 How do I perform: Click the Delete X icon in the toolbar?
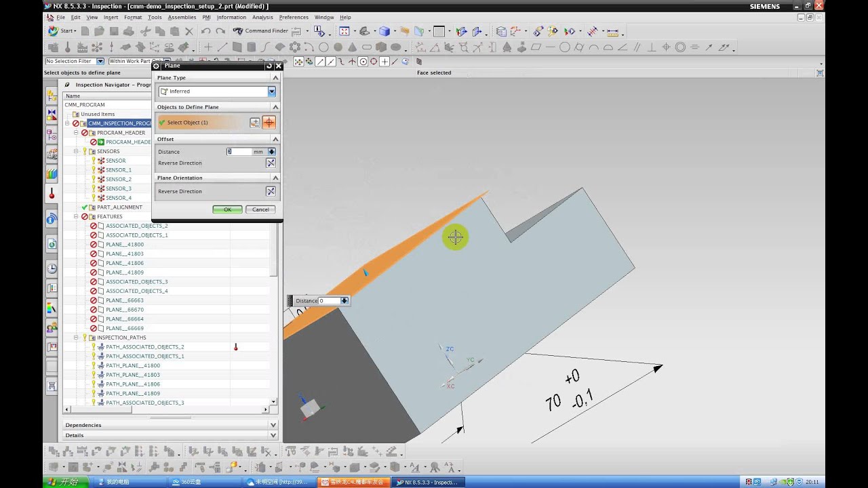(189, 31)
